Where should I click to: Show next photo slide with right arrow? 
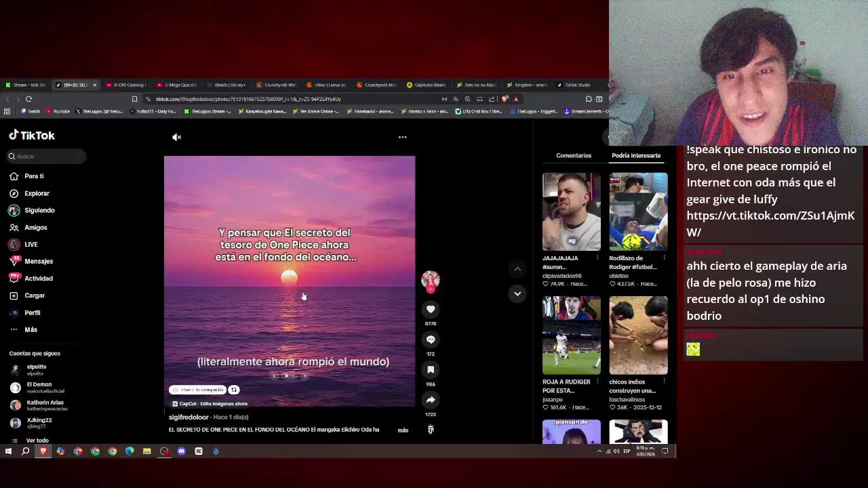point(305,375)
